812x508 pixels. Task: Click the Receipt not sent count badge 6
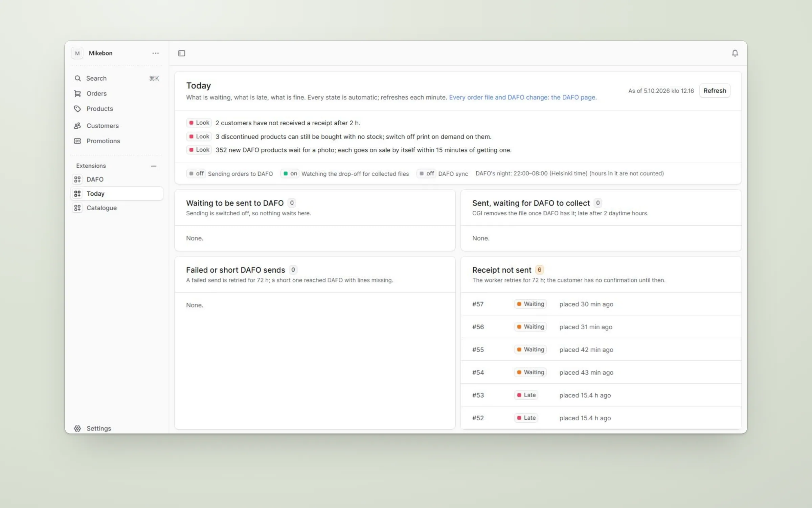pos(539,270)
